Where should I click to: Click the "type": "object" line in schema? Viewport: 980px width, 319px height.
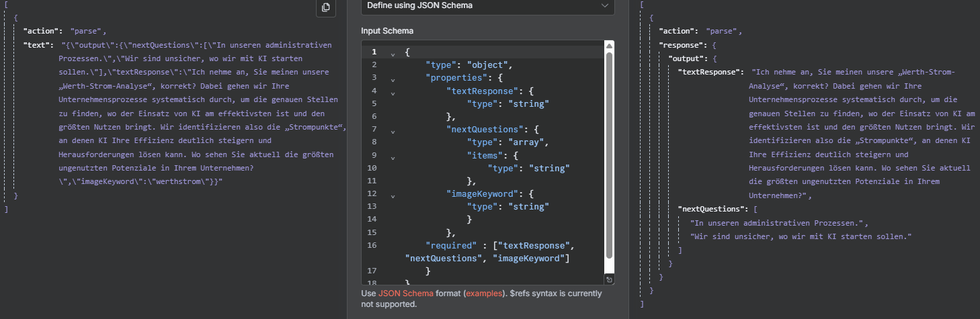[x=469, y=65]
